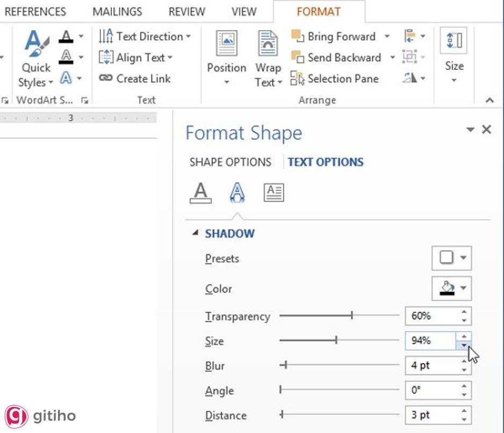Open the Send Backward dropdown arrow

(x=392, y=58)
